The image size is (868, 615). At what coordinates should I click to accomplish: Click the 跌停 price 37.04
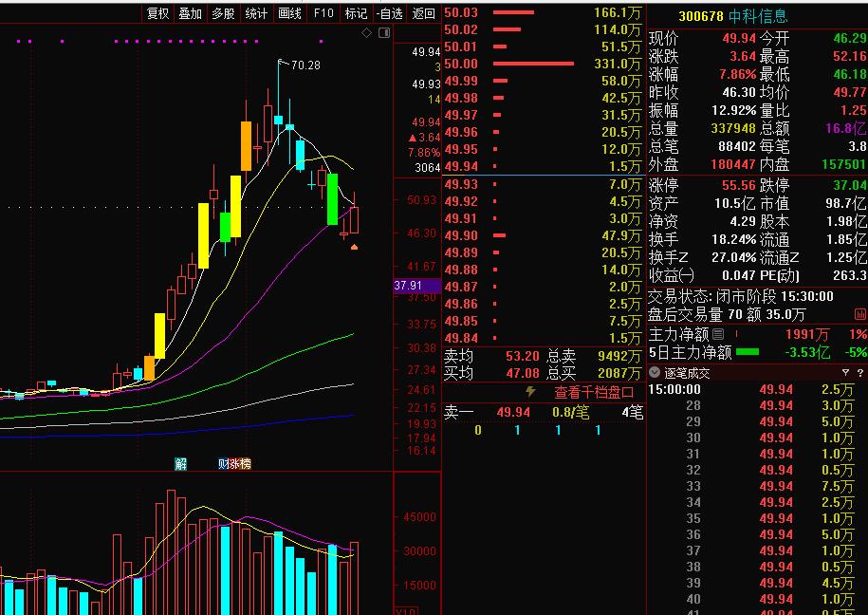tap(850, 185)
